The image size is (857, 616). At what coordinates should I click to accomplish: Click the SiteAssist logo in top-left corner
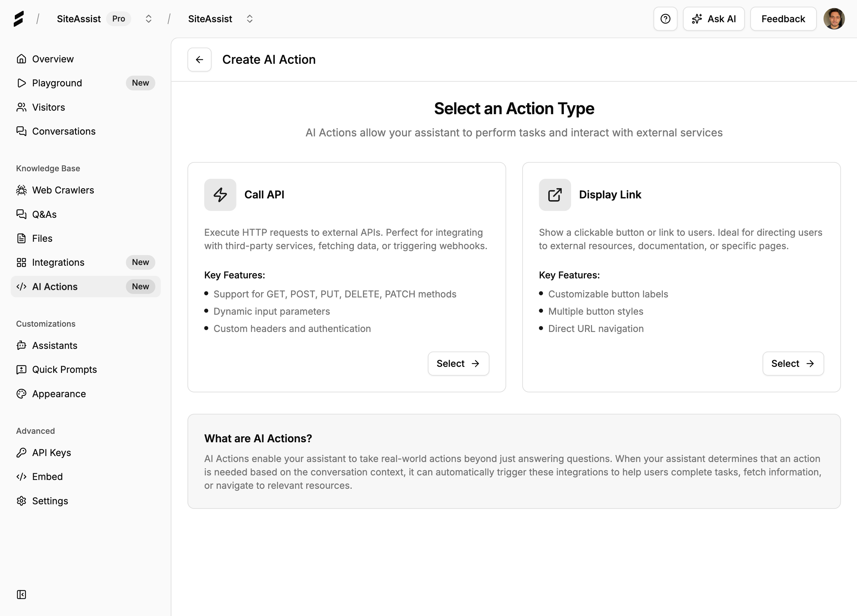tap(19, 19)
